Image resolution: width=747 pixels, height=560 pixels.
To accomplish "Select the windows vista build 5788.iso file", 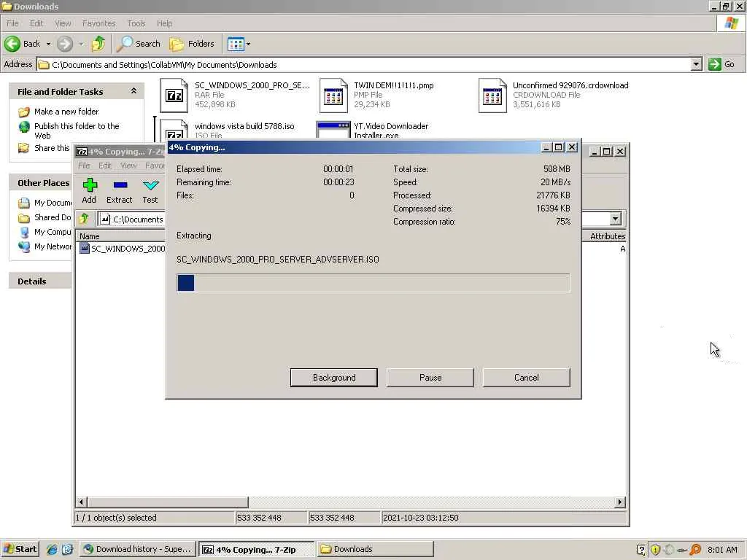I will (x=244, y=126).
